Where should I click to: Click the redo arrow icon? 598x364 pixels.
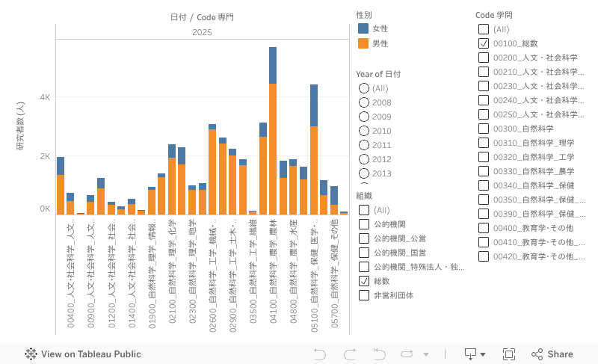(349, 354)
